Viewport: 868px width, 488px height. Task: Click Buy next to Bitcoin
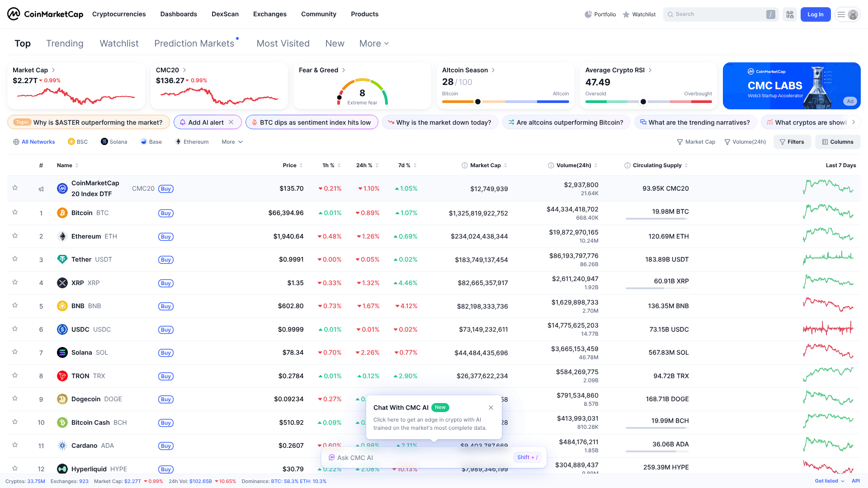[x=165, y=213]
